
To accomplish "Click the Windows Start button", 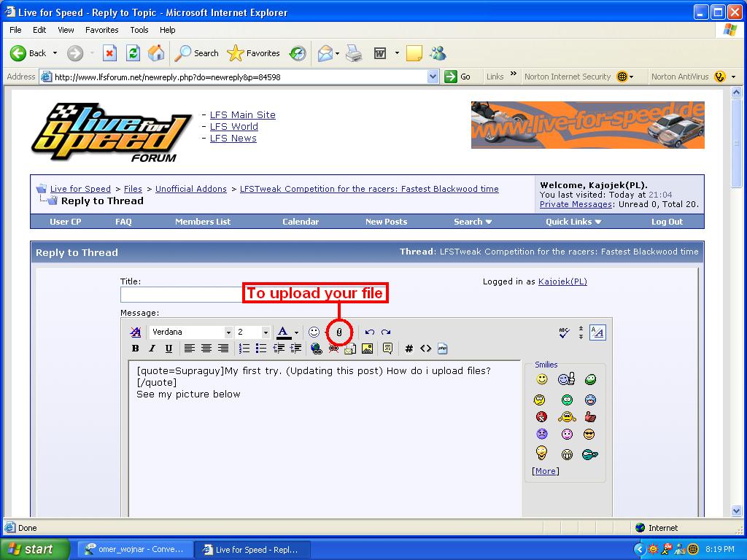I will click(35, 549).
